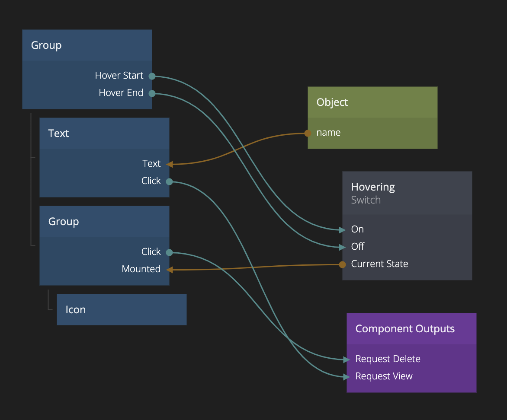Select the green Object node header
The height and width of the screenshot is (420, 507).
[x=372, y=102]
